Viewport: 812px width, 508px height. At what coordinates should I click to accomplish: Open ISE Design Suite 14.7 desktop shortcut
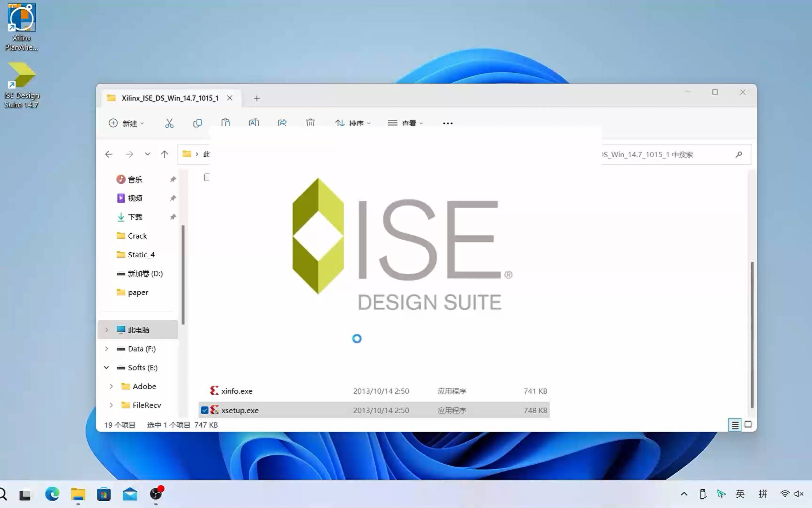tap(21, 85)
